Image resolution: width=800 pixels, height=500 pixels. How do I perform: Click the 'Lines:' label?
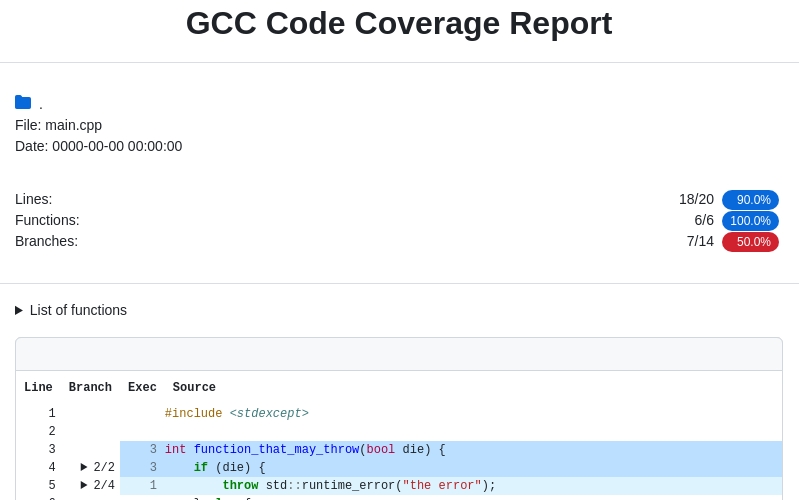coord(34,199)
